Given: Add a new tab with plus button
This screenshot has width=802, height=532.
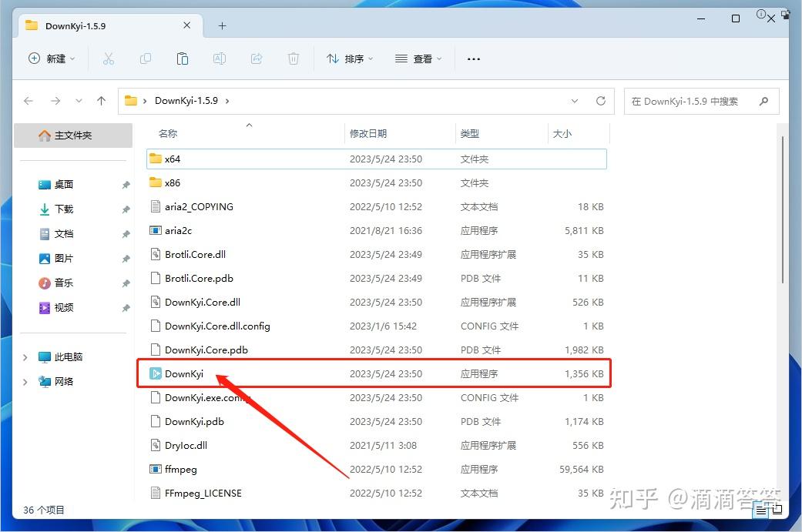Looking at the screenshot, I should tap(222, 25).
